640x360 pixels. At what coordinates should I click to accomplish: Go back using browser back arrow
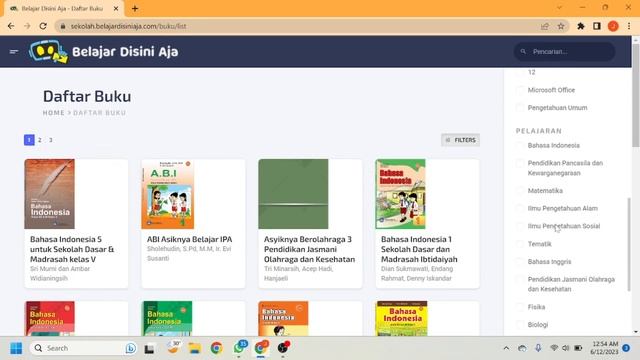click(11, 26)
